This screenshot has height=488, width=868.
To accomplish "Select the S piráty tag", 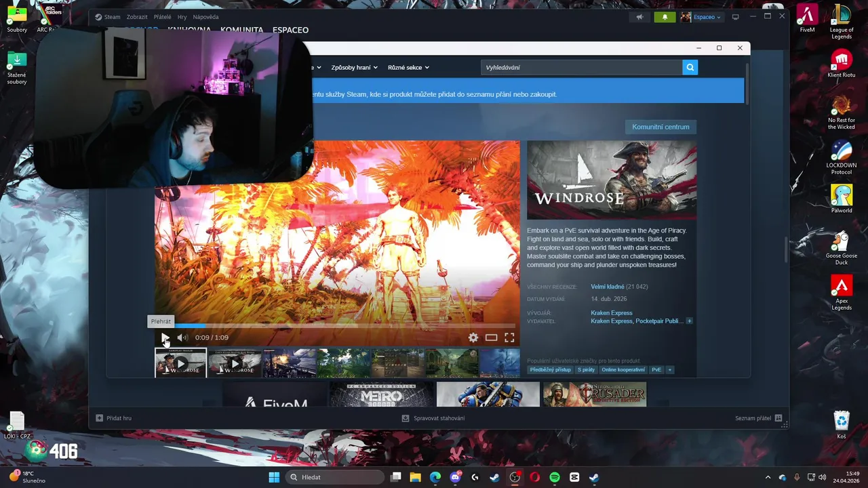I will click(587, 370).
